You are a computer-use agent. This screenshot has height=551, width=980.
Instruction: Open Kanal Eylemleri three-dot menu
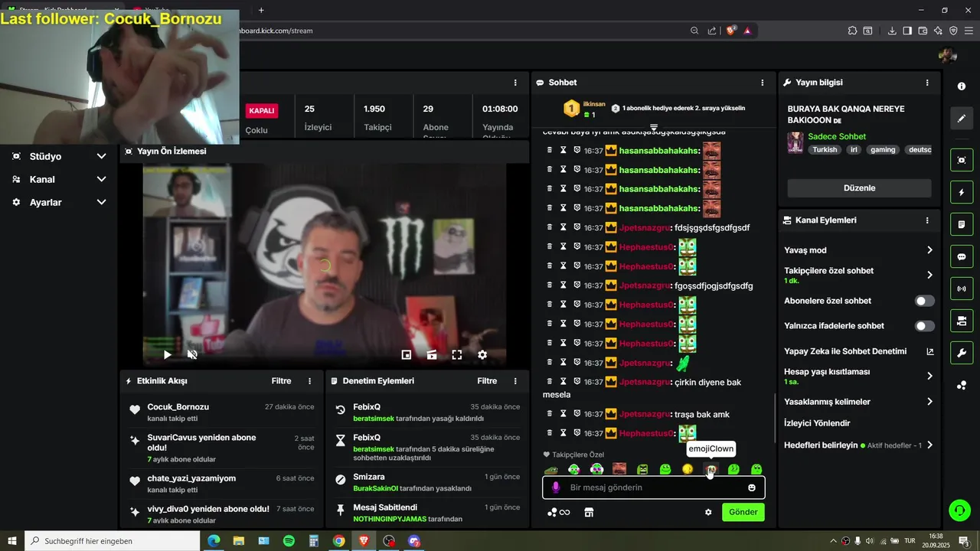[x=927, y=220]
